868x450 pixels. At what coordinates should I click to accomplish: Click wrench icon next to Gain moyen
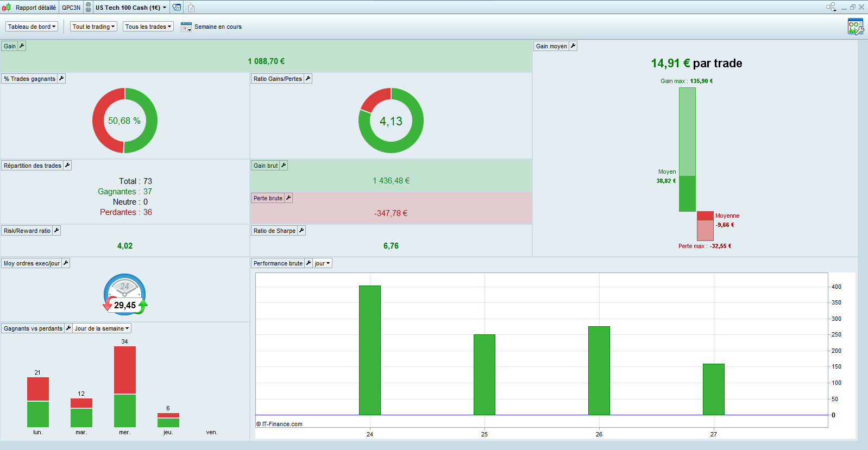[x=573, y=46]
